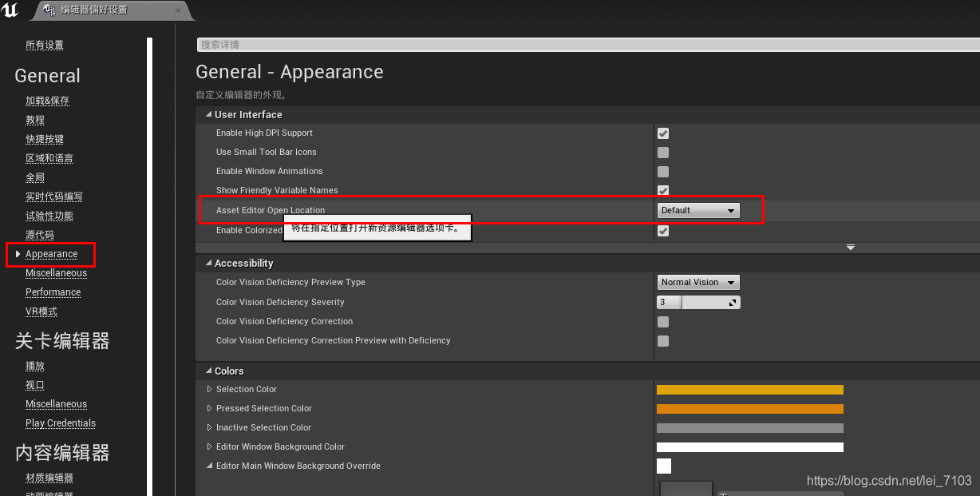
Task: Open Asset Editor Open Location dropdown
Action: pyautogui.click(x=698, y=210)
